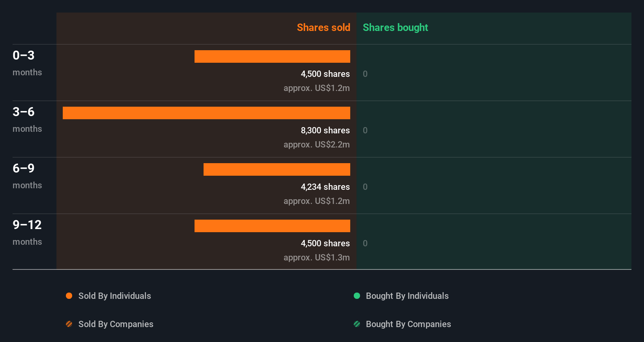Toggle the Sold By Companies legend label
The width and height of the screenshot is (644, 342).
116,324
